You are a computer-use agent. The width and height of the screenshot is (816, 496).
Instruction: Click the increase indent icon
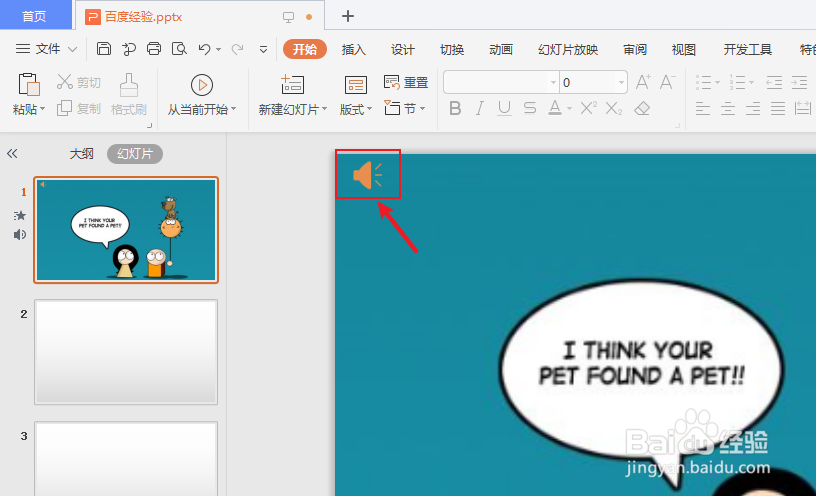[x=799, y=82]
